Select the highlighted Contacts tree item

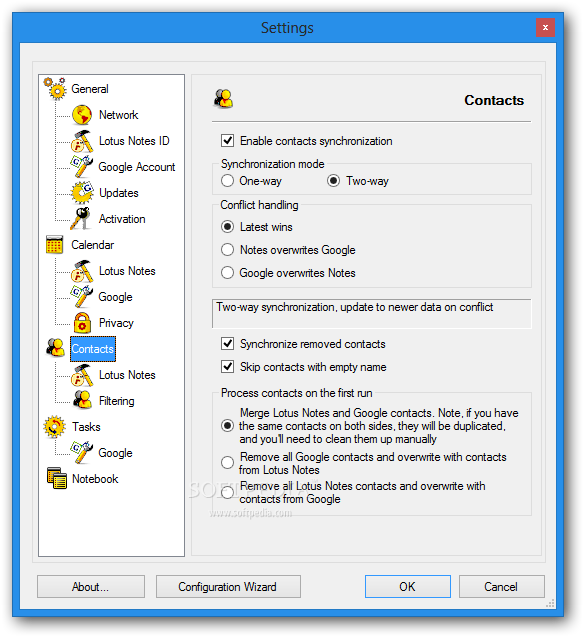pyautogui.click(x=93, y=349)
